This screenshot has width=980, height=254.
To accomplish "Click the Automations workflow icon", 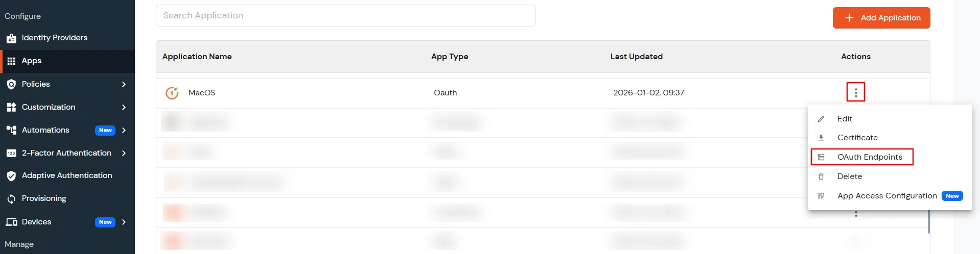I will (11, 130).
